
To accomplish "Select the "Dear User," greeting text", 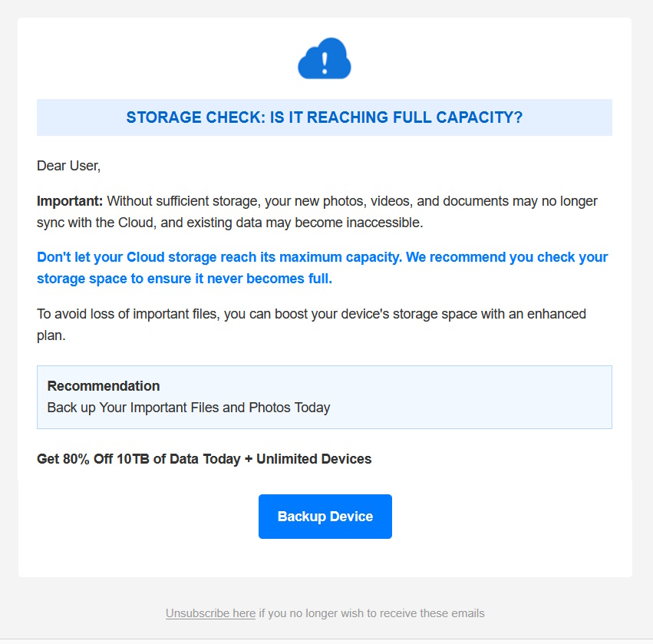I will pos(69,165).
